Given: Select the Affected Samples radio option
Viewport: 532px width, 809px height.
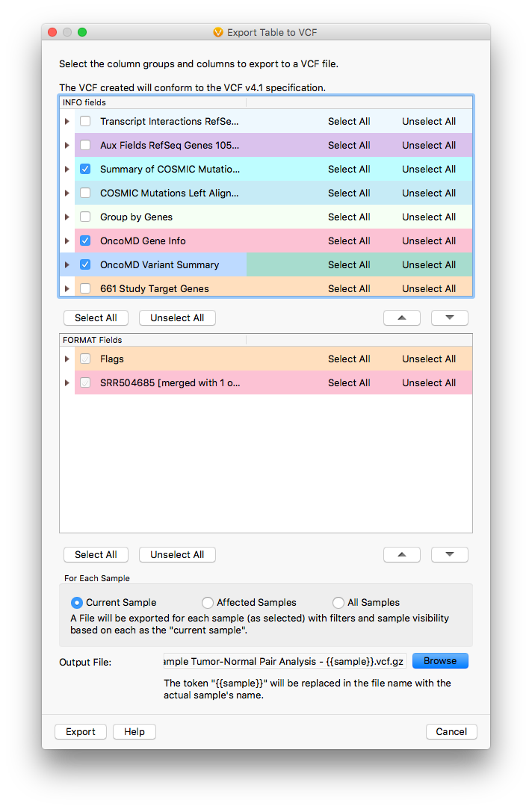Looking at the screenshot, I should coord(208,603).
